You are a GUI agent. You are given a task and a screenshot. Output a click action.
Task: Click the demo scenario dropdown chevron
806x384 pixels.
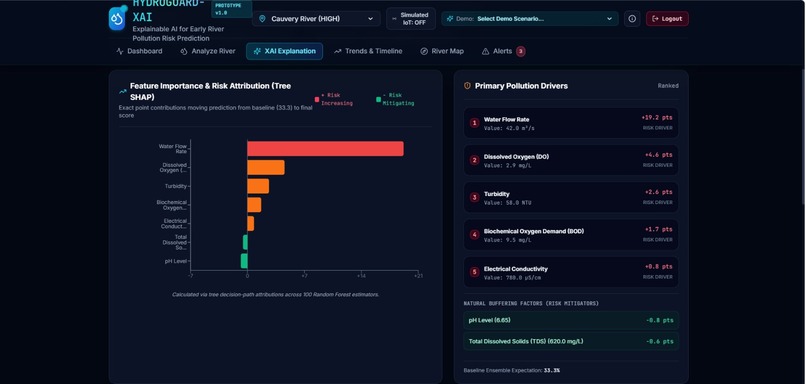click(609, 19)
